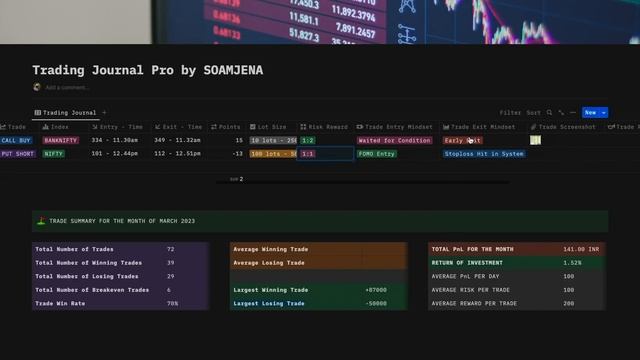Click the Index column header icon
The width and height of the screenshot is (640, 360).
(45, 127)
